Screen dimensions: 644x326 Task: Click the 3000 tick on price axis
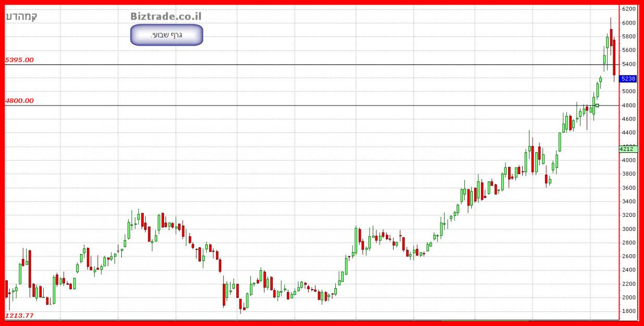[x=628, y=229]
